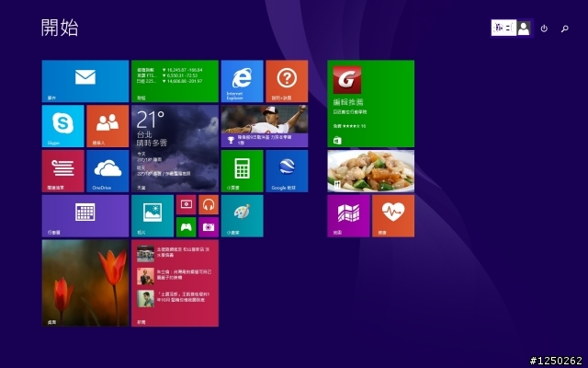588x368 pixels.
Task: Open the OneDrive tile
Action: 107,171
